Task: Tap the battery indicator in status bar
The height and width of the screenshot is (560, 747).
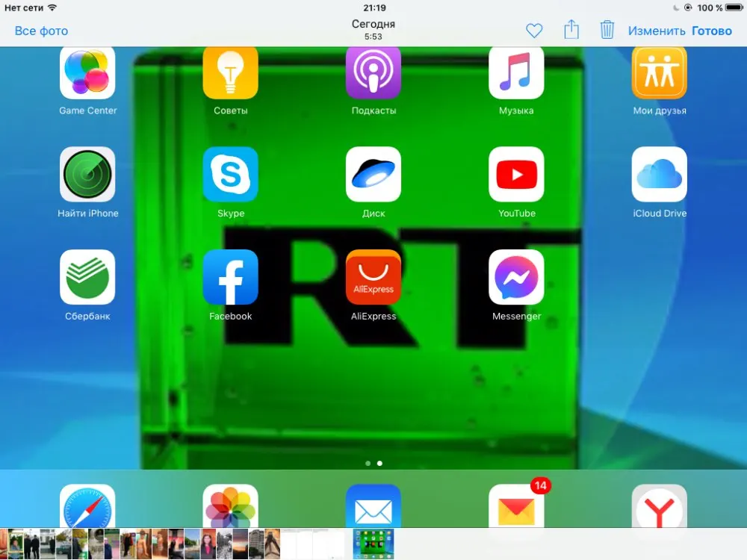Action: (x=734, y=7)
